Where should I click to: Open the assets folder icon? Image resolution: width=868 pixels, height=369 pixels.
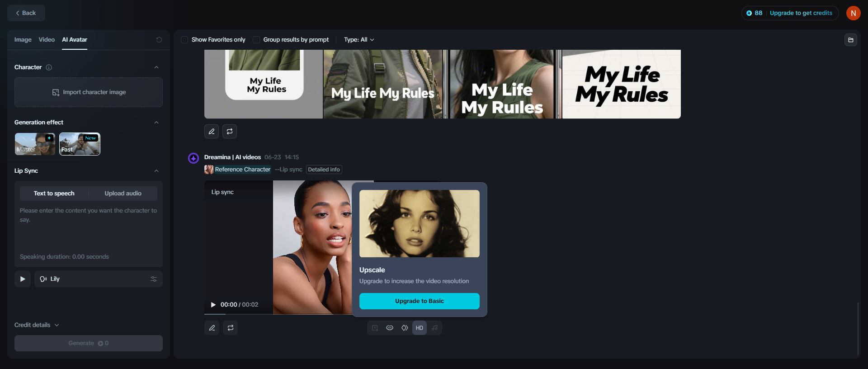point(851,40)
